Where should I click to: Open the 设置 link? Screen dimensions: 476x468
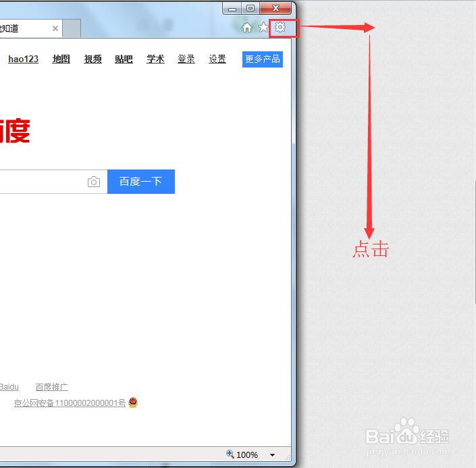click(x=217, y=59)
